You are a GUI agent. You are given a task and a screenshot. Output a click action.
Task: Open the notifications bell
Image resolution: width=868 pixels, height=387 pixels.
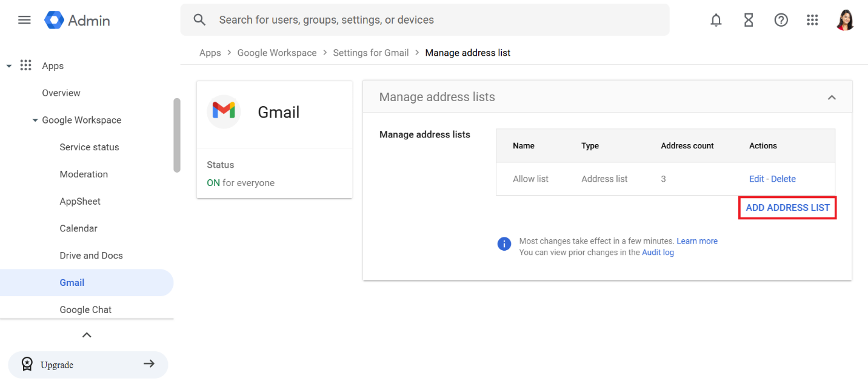[x=716, y=20]
